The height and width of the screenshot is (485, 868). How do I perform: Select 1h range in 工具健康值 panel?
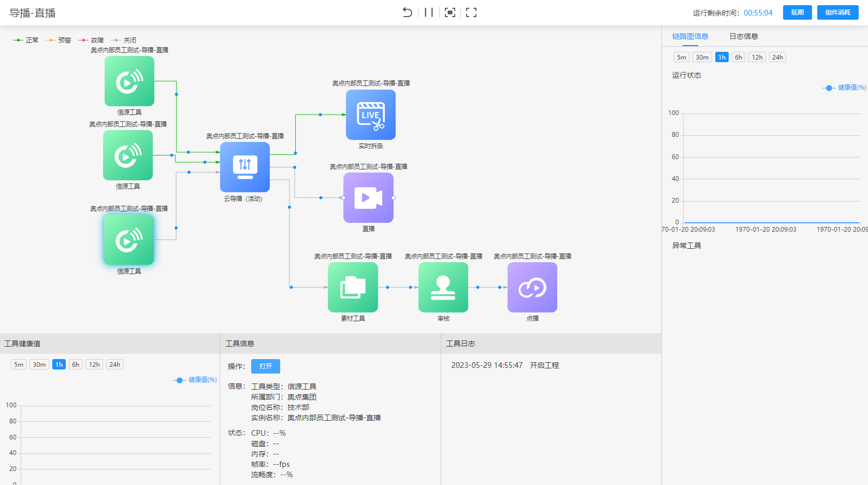pyautogui.click(x=59, y=364)
